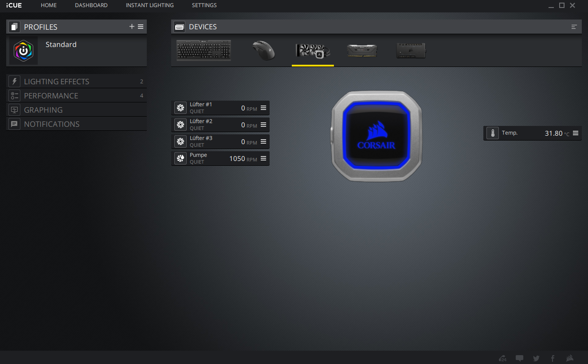Go to the HOME menu
The height and width of the screenshot is (364, 588).
tap(49, 5)
